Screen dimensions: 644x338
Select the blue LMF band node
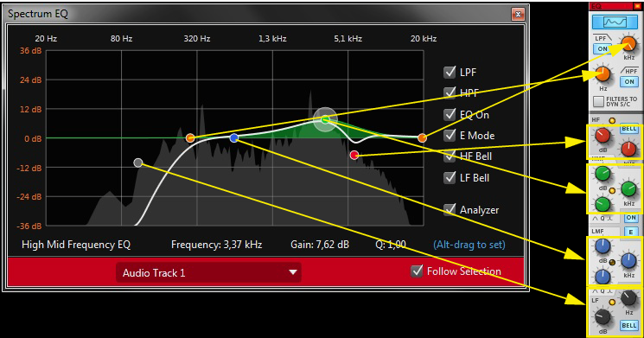click(x=234, y=138)
